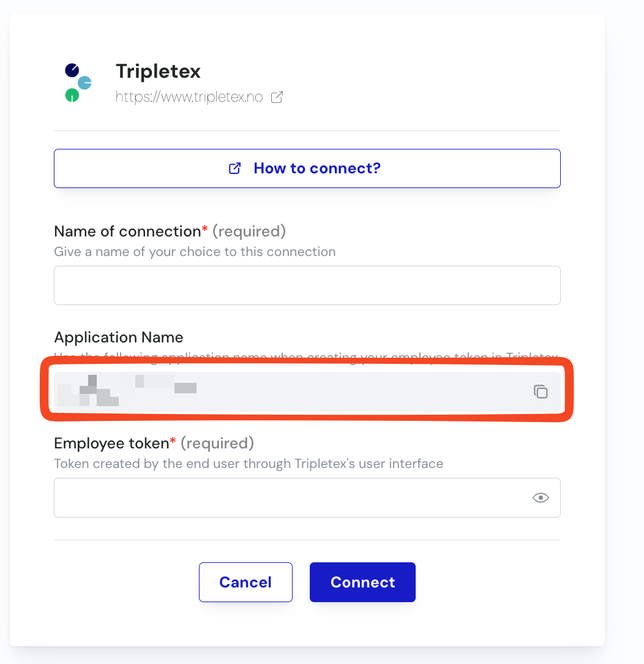This screenshot has height=664, width=644.
Task: Focus the Name of connection input
Action: coord(307,285)
